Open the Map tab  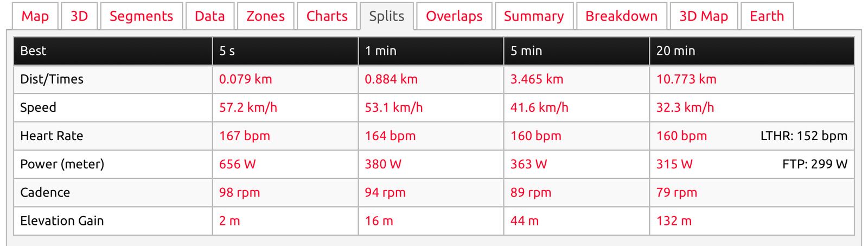(x=35, y=16)
